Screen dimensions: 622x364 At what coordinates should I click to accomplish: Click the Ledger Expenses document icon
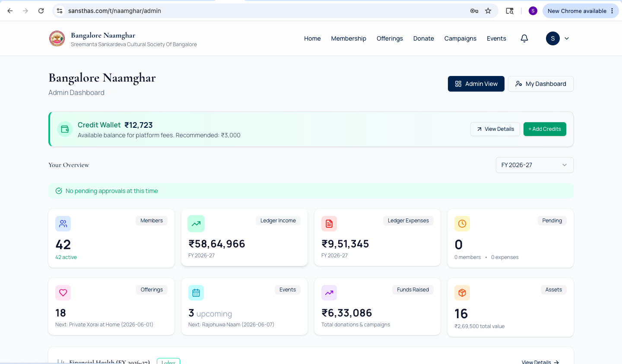pos(329,224)
